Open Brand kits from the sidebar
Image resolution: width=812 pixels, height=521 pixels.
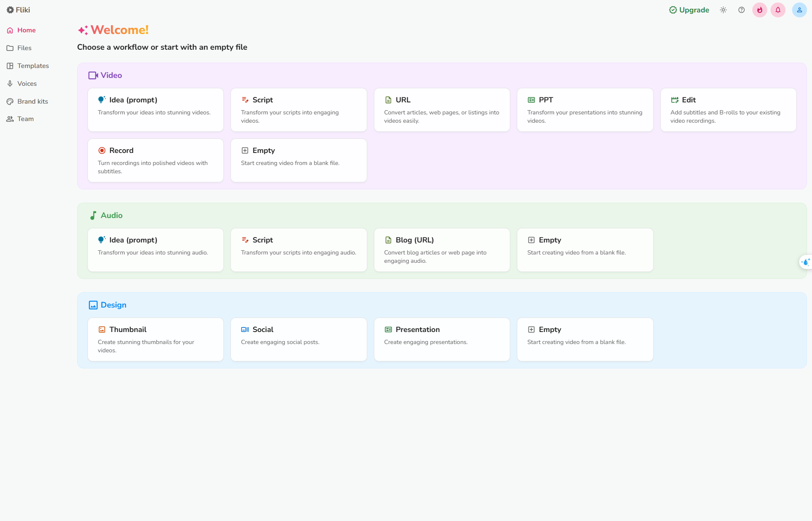tap(32, 102)
